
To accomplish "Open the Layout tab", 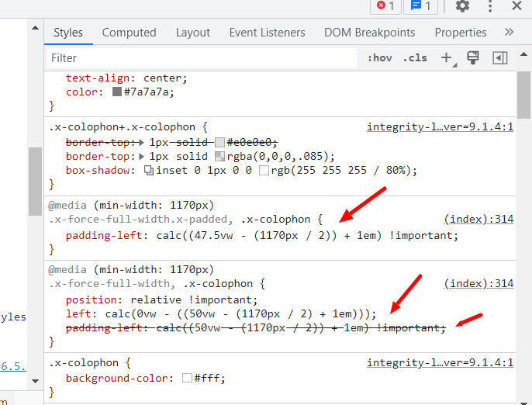I will tap(192, 33).
